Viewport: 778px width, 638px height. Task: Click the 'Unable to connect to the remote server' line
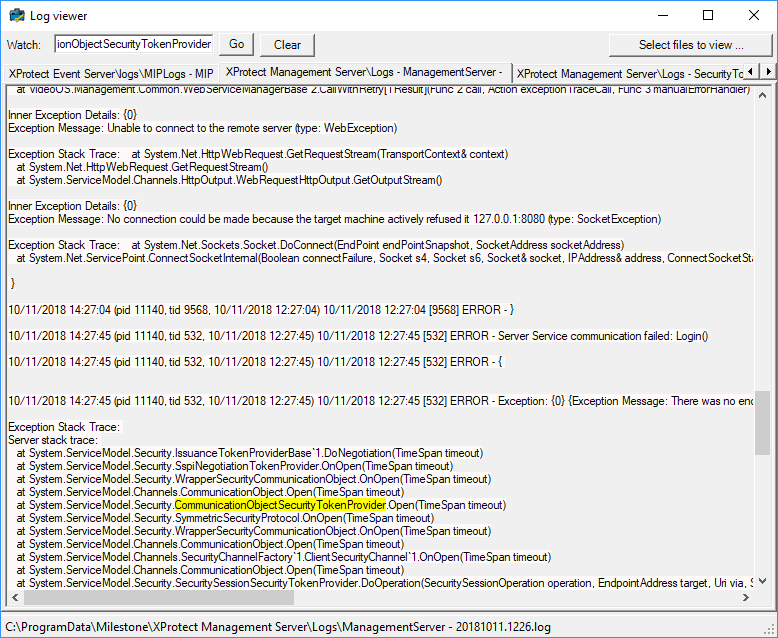[202, 128]
